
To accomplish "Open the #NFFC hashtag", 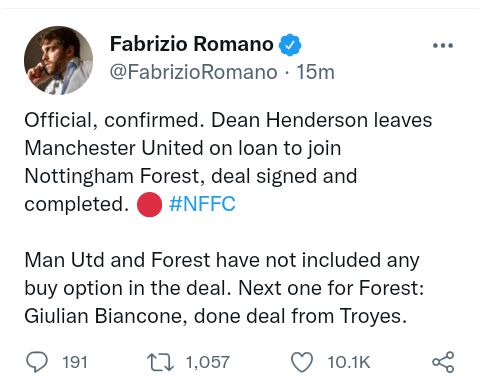I will click(202, 204).
